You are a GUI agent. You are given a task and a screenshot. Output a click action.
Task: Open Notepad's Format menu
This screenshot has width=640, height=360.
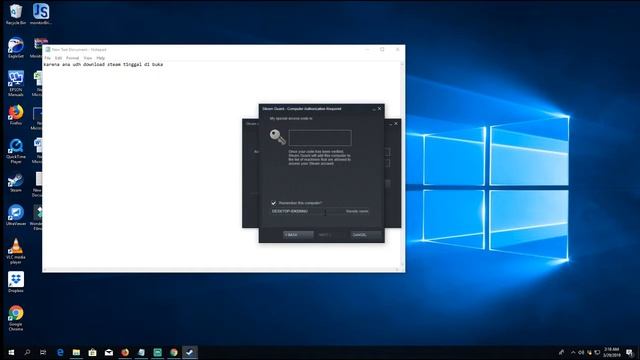click(72, 58)
